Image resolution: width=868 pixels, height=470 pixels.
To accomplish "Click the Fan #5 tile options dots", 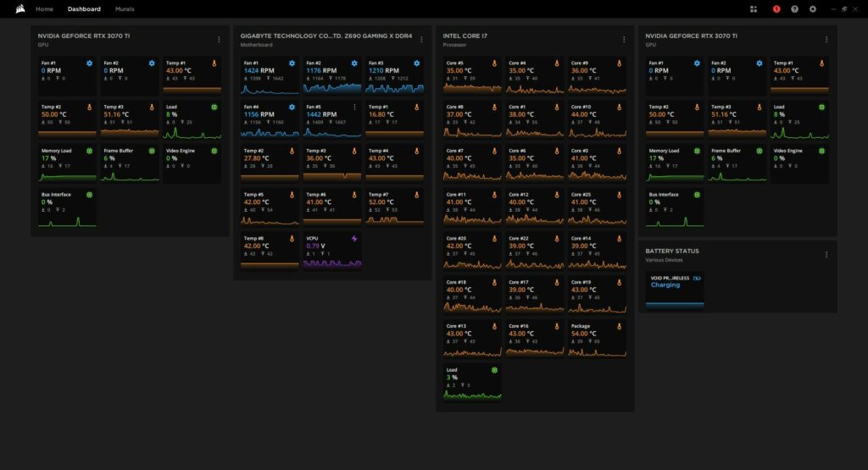I will (354, 108).
